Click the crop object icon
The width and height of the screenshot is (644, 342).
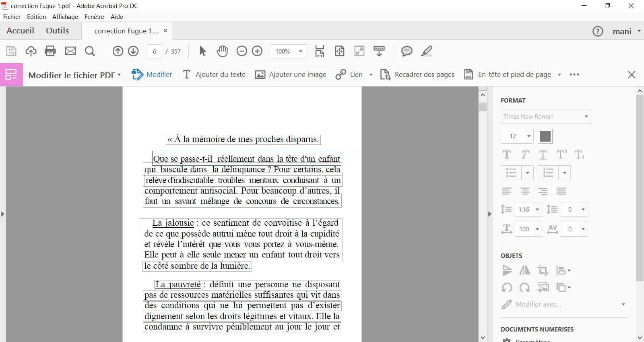[543, 270]
